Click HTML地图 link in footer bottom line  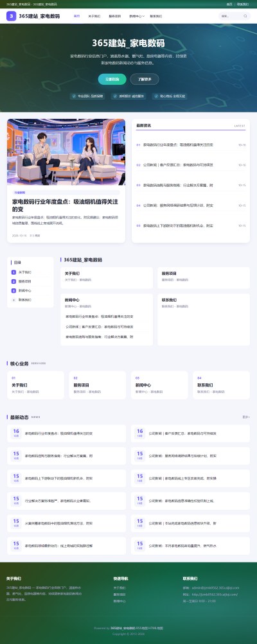tap(156, 629)
